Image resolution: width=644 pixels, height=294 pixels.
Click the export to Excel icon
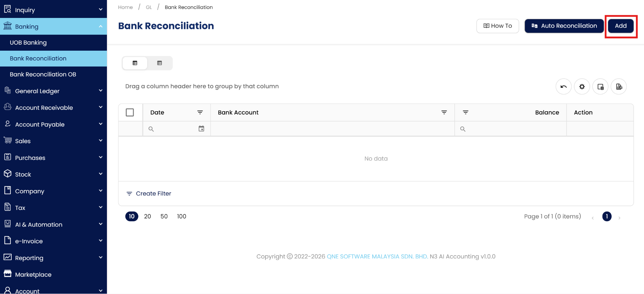619,87
